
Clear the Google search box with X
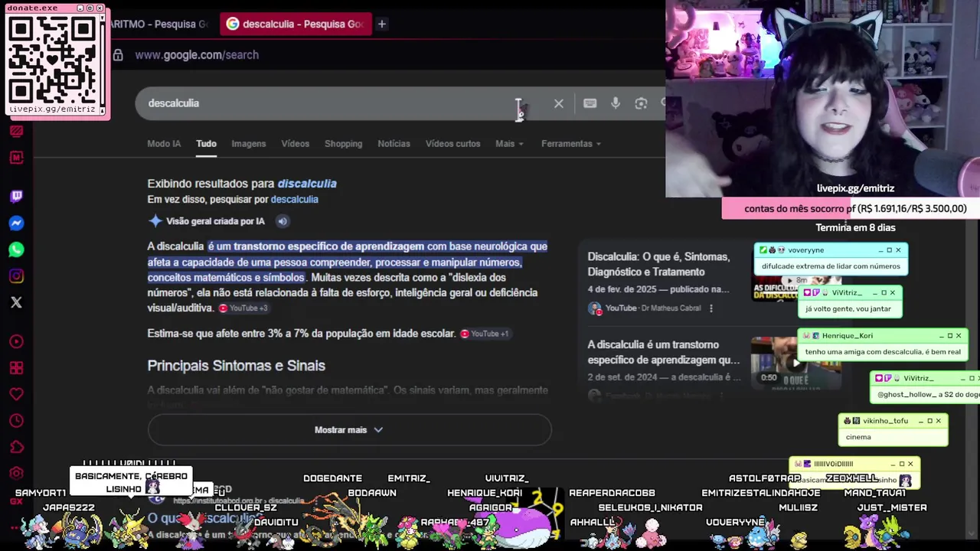pyautogui.click(x=558, y=103)
